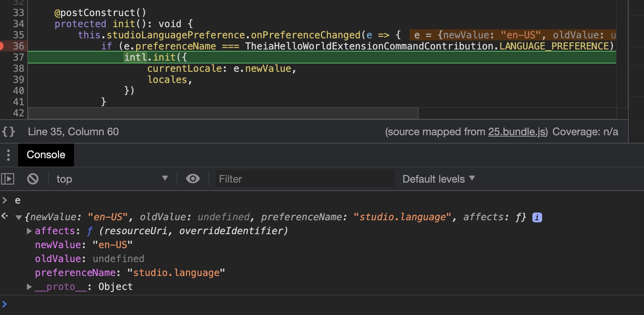Select the Console tab
644x315 pixels.
46,155
